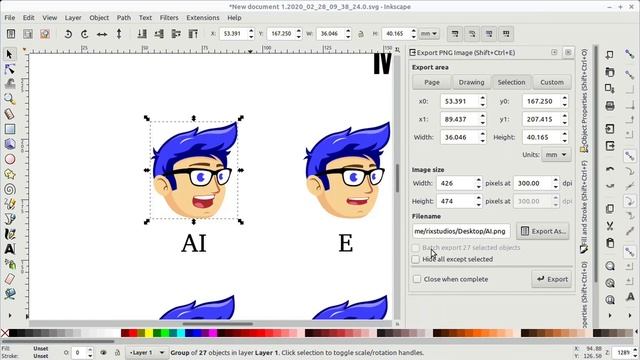640x360 pixels.
Task: Click the export Filename field
Action: 461,231
